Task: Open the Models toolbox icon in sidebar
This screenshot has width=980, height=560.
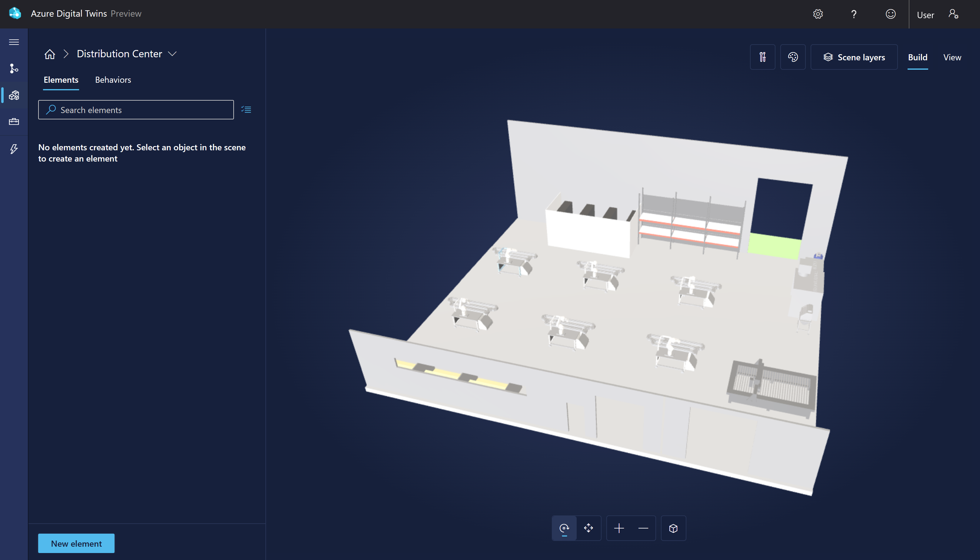Action: (13, 122)
